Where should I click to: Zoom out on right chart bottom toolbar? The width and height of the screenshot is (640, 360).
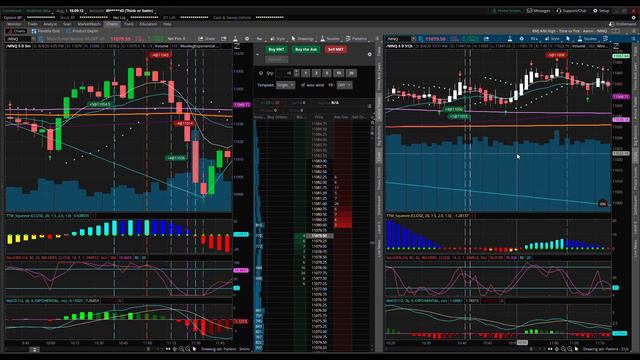click(x=569, y=349)
